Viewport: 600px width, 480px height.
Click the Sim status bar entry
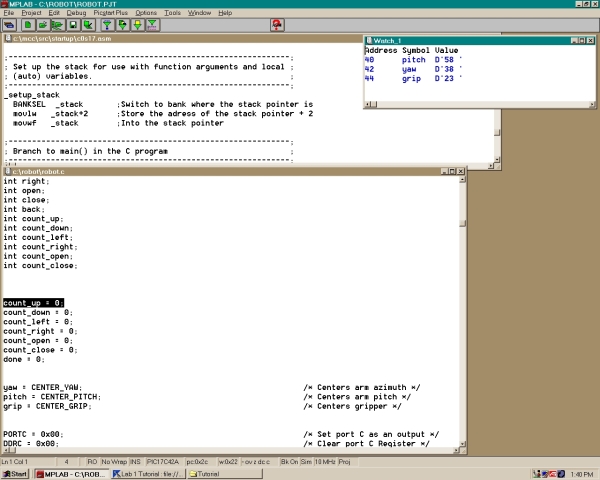(x=306, y=462)
